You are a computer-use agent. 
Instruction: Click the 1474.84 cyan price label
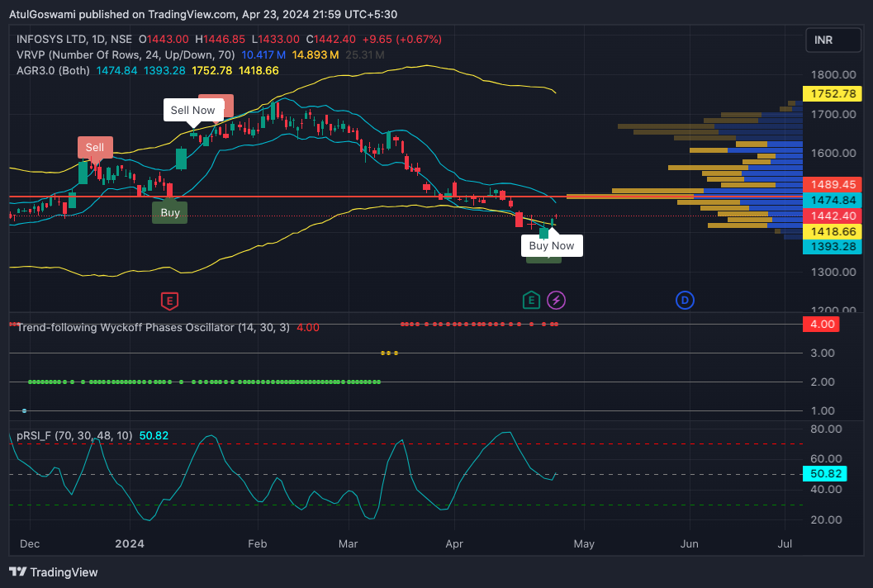tap(833, 200)
